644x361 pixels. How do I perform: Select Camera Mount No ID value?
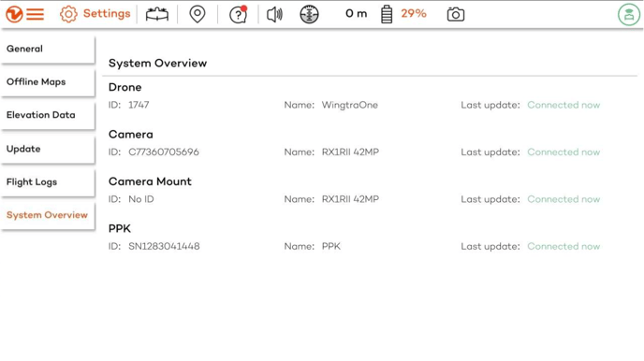pyautogui.click(x=141, y=199)
